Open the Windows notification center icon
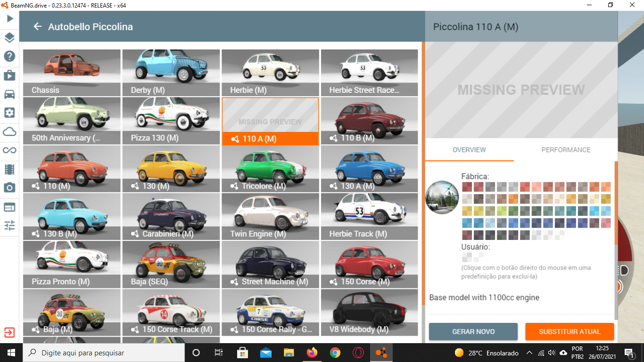The height and width of the screenshot is (362, 644). (629, 353)
